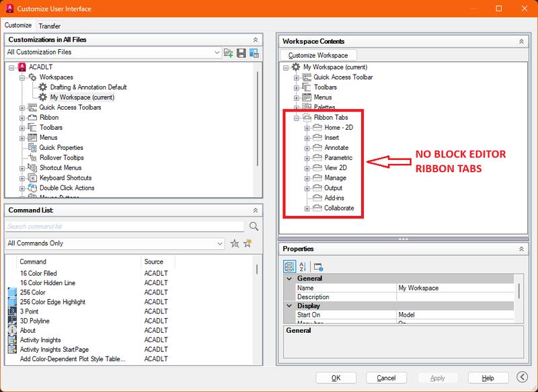Screen dimensions: 538x392
Task: Select the Annotate ribbon tab item
Action: tap(336, 147)
